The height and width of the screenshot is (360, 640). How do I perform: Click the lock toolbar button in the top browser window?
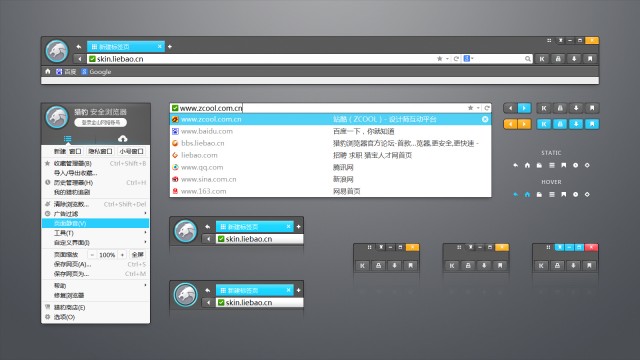(558, 59)
